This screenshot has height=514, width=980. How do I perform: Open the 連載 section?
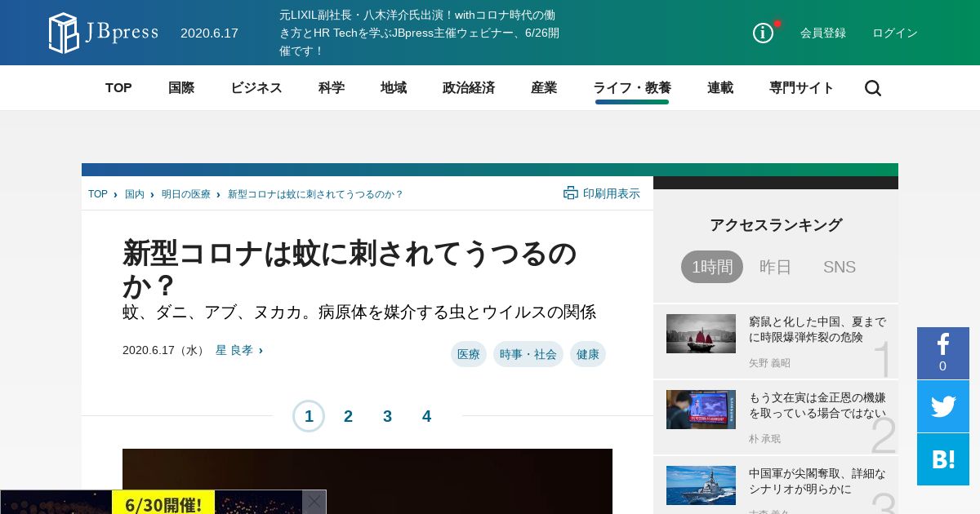pos(720,88)
